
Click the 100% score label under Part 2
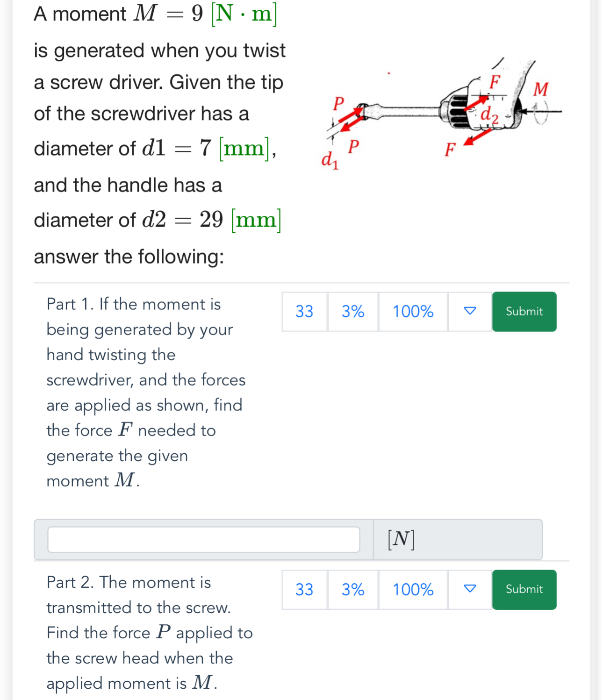413,589
